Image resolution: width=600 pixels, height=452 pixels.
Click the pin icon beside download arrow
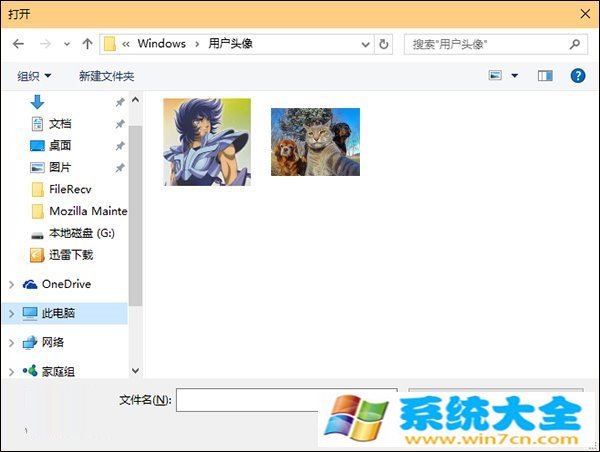point(120,102)
